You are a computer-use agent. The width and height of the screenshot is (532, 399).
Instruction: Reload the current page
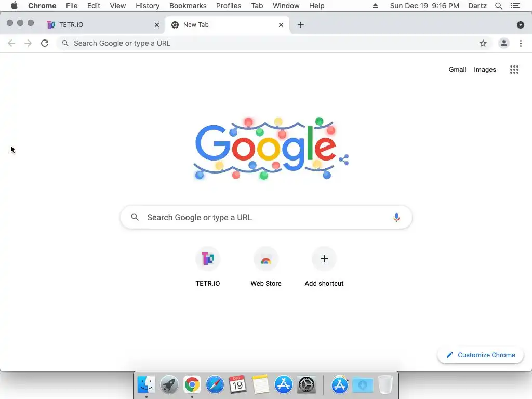tap(45, 43)
